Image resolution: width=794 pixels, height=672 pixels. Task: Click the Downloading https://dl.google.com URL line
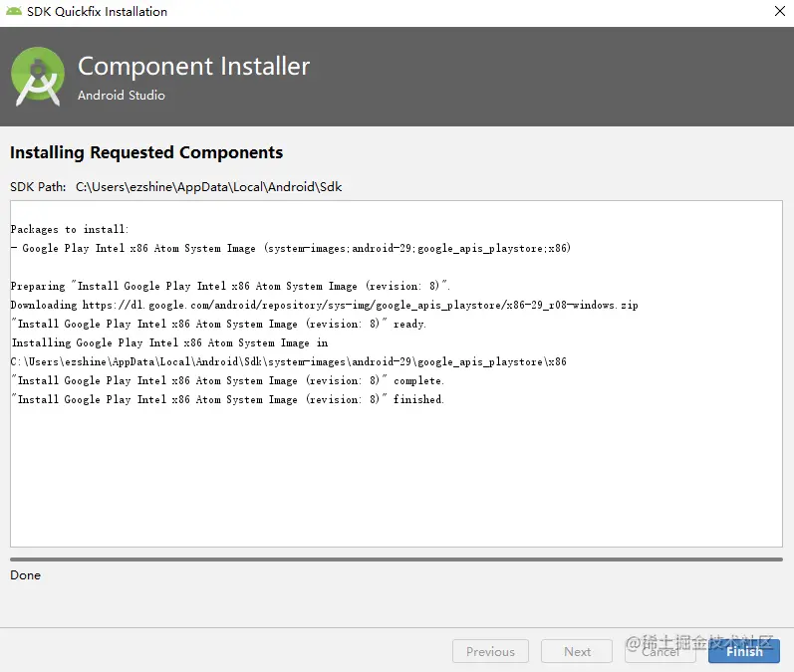(324, 305)
